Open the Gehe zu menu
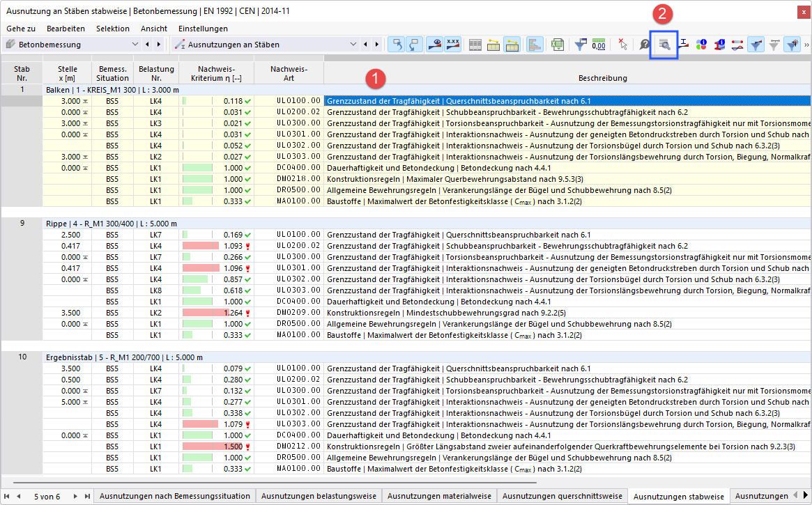 click(21, 29)
